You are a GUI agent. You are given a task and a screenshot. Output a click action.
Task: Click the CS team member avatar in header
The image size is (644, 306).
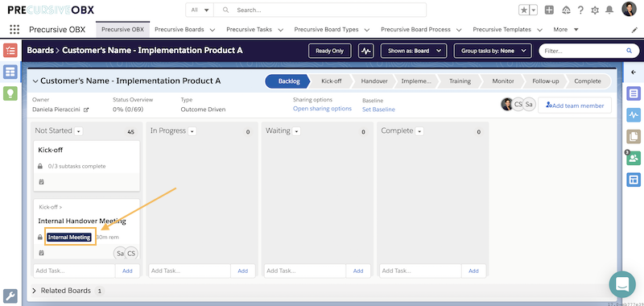coord(518,105)
